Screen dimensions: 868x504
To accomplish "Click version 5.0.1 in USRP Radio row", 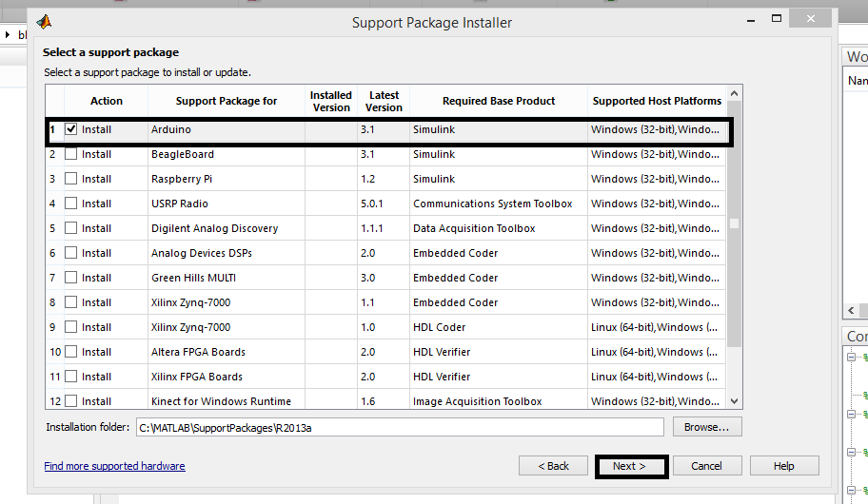I will tap(384, 204).
